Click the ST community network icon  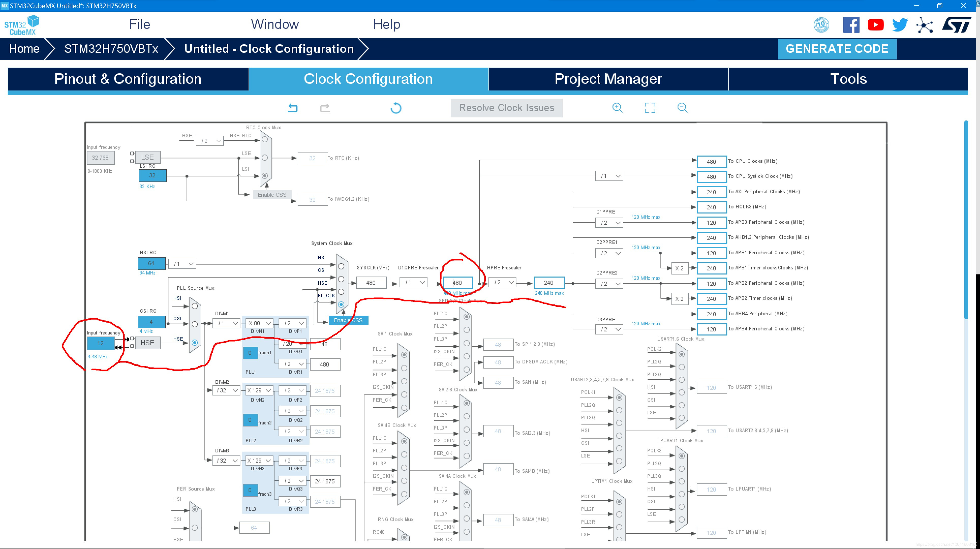(924, 25)
